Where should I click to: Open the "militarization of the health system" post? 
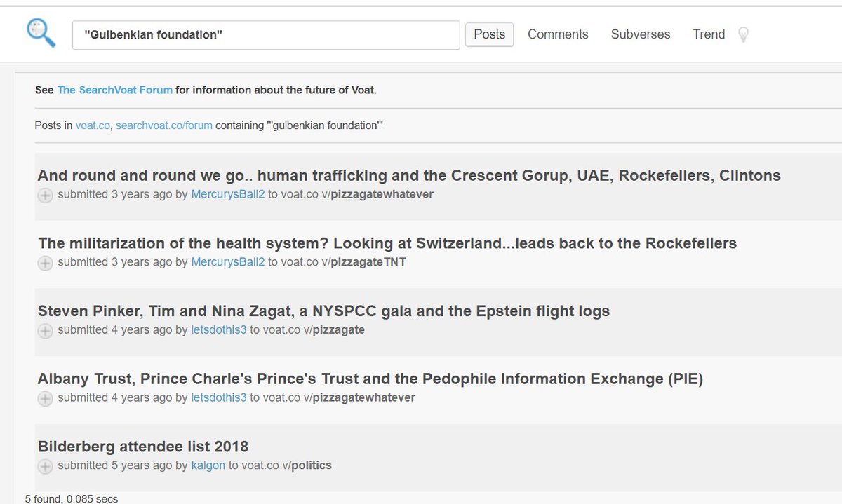tap(387, 243)
